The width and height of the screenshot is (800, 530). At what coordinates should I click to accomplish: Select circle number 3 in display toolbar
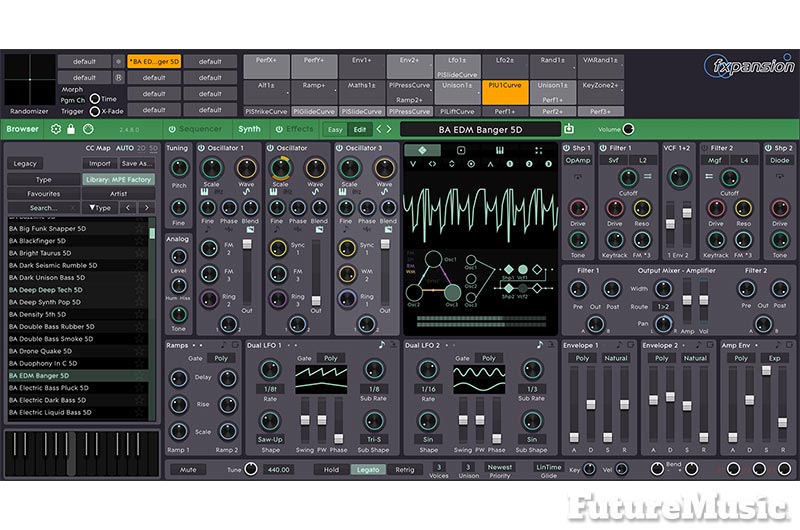tap(548, 164)
